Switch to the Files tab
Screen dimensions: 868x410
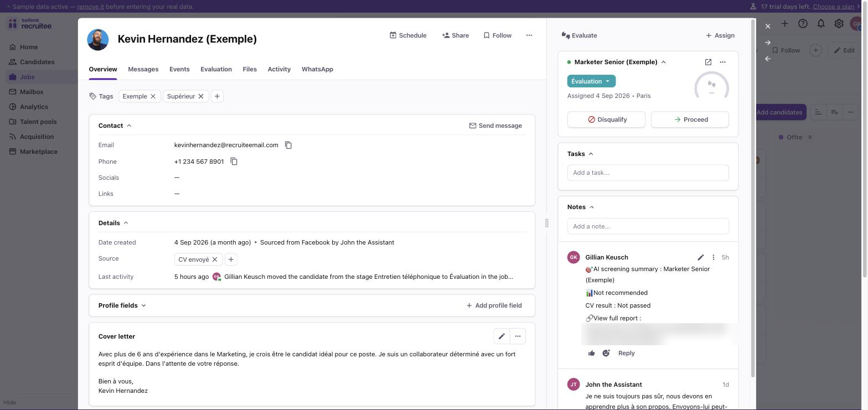point(250,69)
